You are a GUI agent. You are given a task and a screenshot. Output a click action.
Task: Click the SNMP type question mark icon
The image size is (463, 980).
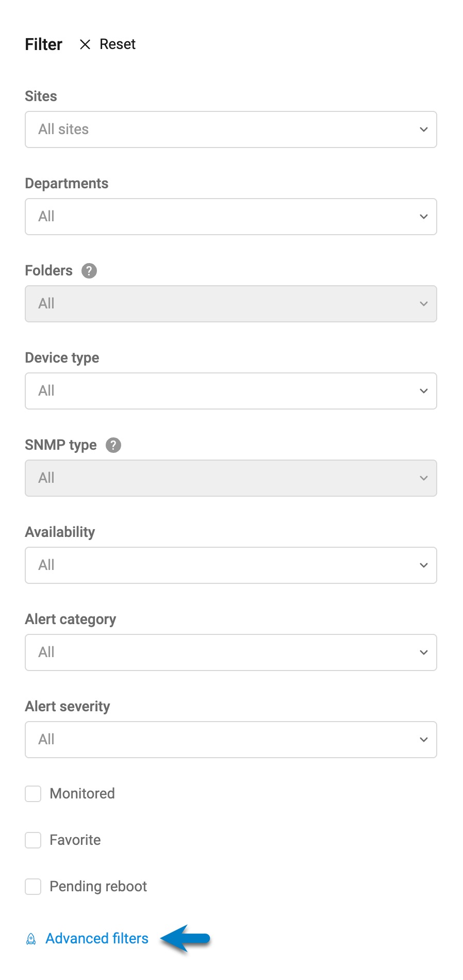(113, 445)
